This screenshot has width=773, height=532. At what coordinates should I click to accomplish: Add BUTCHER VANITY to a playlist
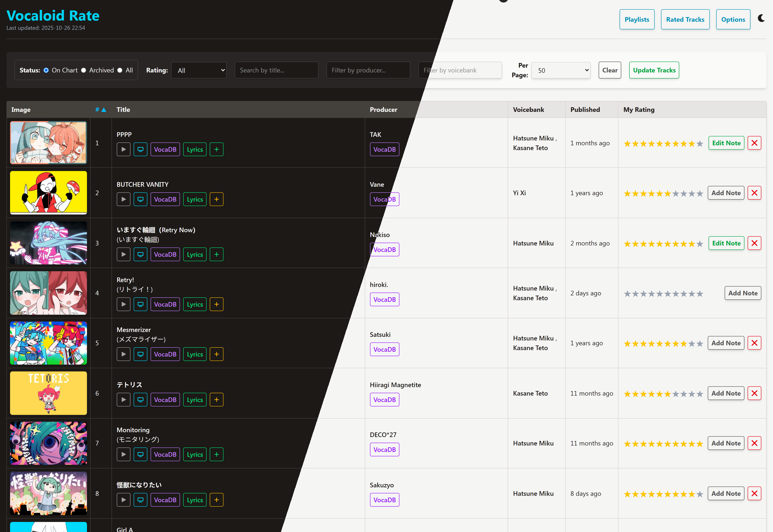(216, 199)
